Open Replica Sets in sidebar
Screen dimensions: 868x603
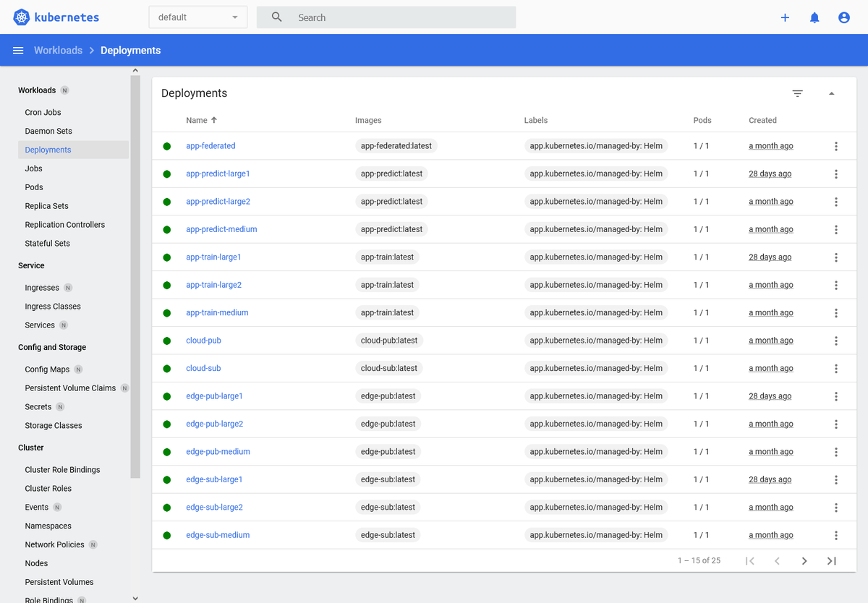pyautogui.click(x=46, y=206)
